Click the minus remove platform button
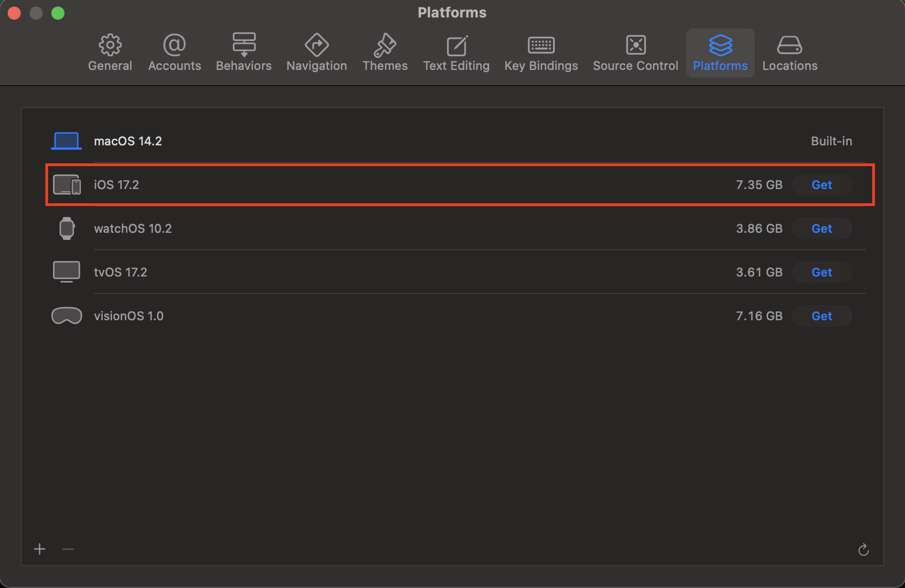This screenshot has width=905, height=588. (x=68, y=549)
